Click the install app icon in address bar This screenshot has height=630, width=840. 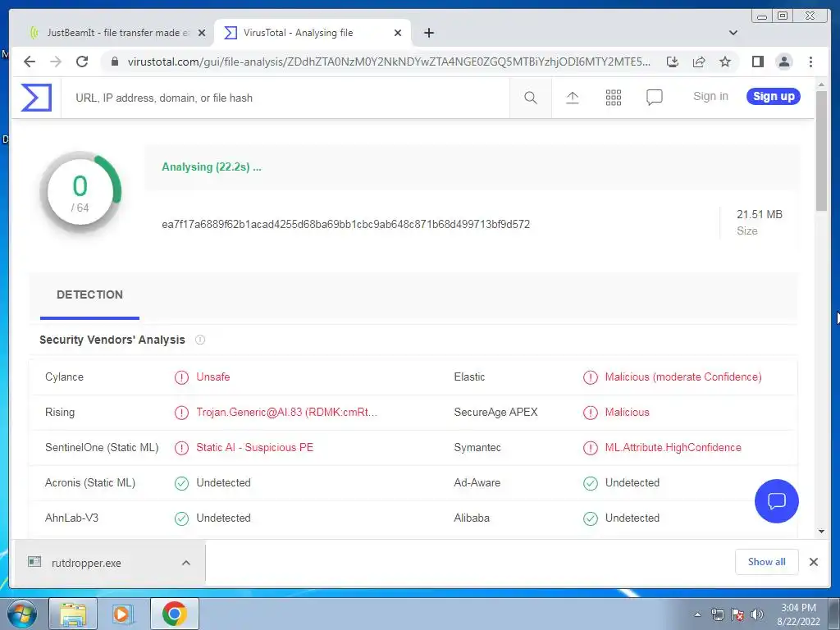click(x=673, y=62)
